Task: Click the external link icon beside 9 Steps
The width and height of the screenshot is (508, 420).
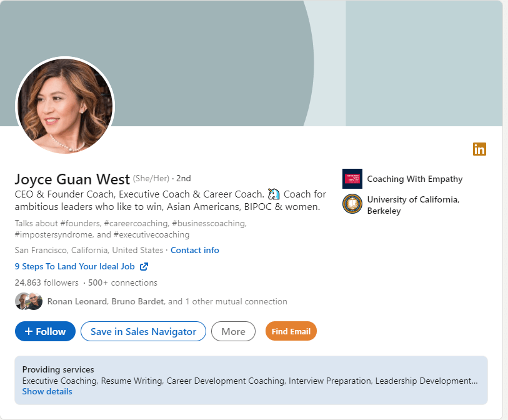Action: pos(144,266)
